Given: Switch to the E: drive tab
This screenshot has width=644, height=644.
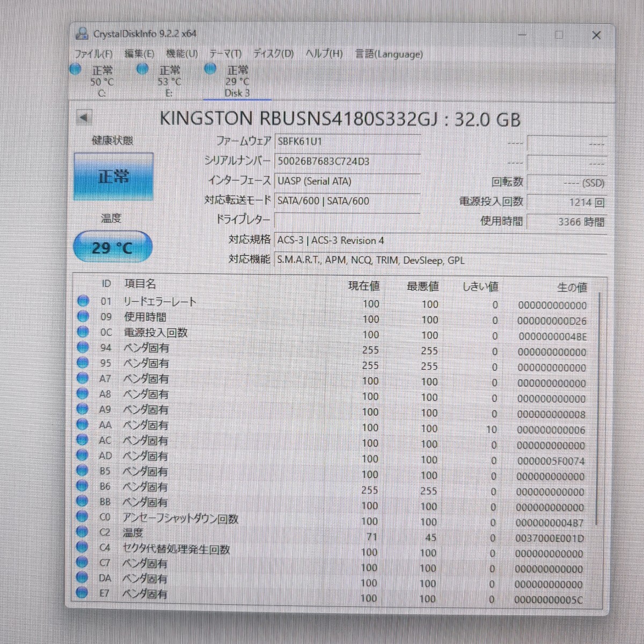Looking at the screenshot, I should click(169, 82).
